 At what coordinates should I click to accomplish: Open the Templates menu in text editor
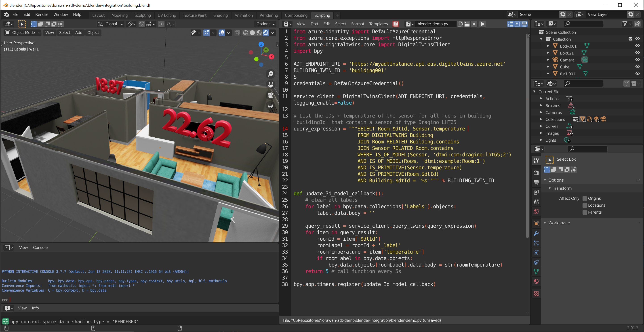point(378,24)
